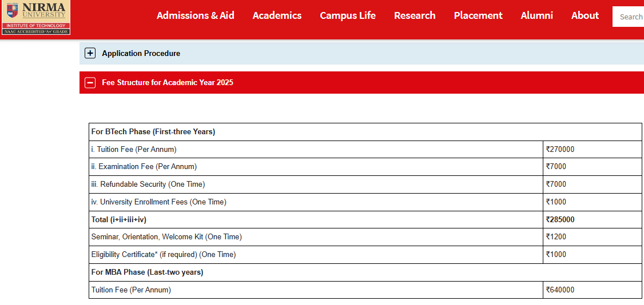644x305 pixels.
Task: Collapse the Fee Structure for Academic Year 2025 title
Action: [x=167, y=83]
